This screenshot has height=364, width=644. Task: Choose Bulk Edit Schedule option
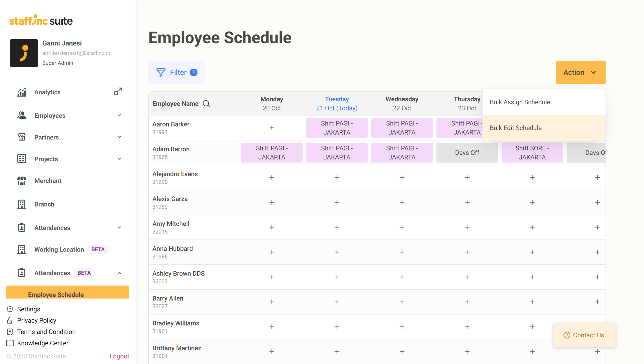[515, 128]
